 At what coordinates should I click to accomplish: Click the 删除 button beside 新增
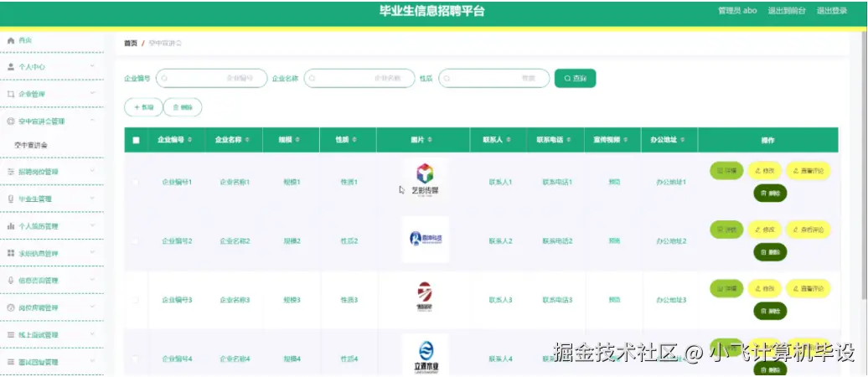click(x=183, y=107)
